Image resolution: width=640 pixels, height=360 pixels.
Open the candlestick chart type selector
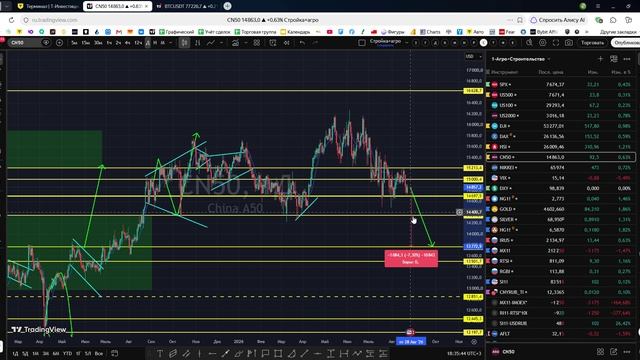(184, 43)
